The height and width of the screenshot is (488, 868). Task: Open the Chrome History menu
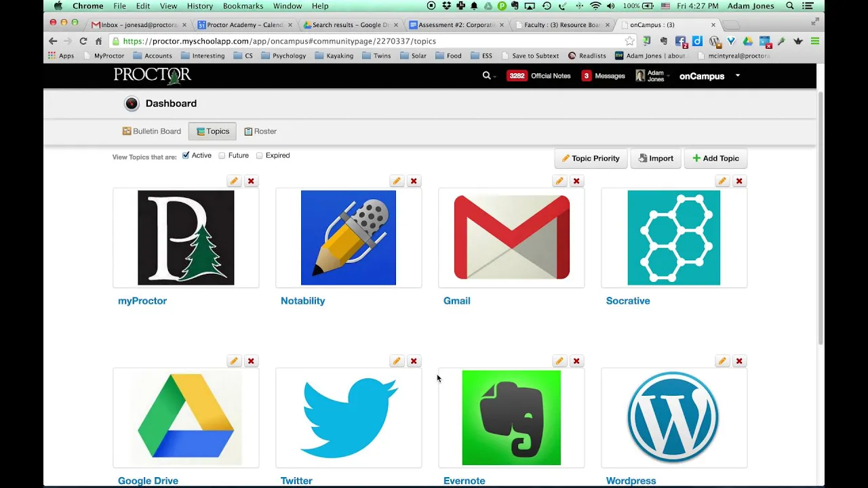coord(199,6)
